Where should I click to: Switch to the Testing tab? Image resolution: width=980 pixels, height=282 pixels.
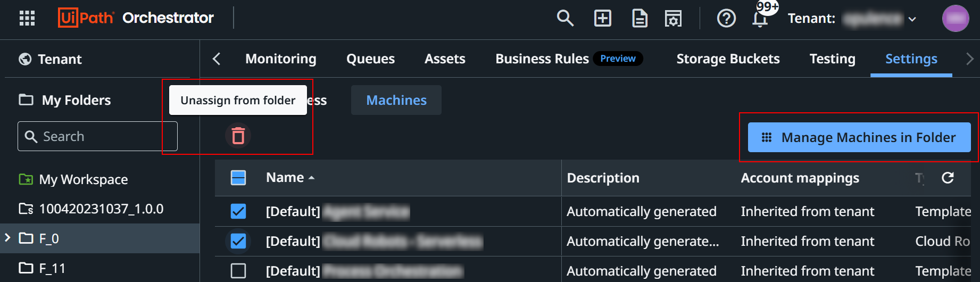click(832, 59)
